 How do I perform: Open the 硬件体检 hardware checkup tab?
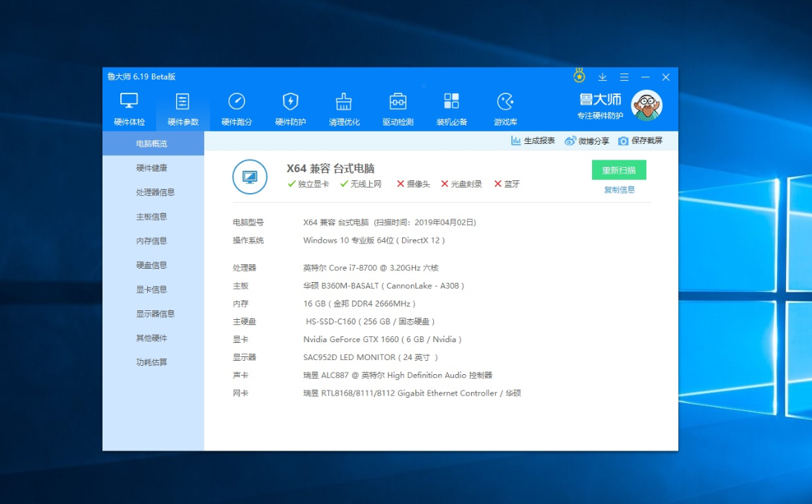tap(129, 108)
